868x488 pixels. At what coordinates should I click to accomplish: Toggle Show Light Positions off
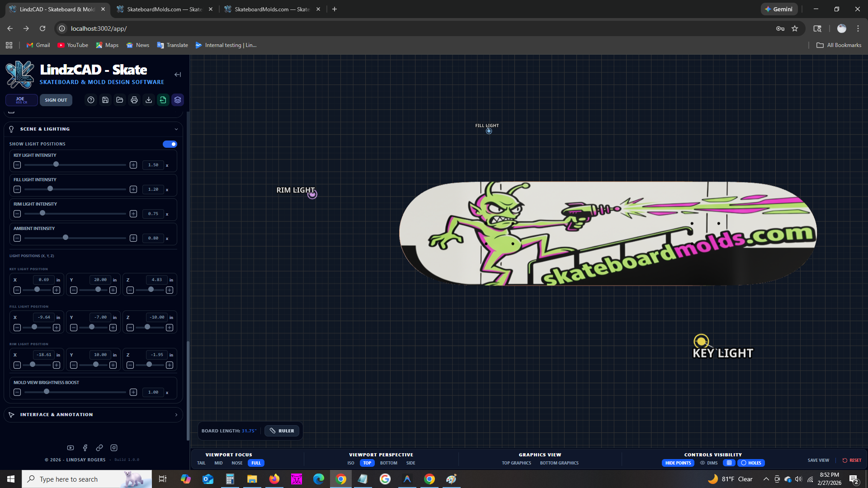click(x=170, y=144)
